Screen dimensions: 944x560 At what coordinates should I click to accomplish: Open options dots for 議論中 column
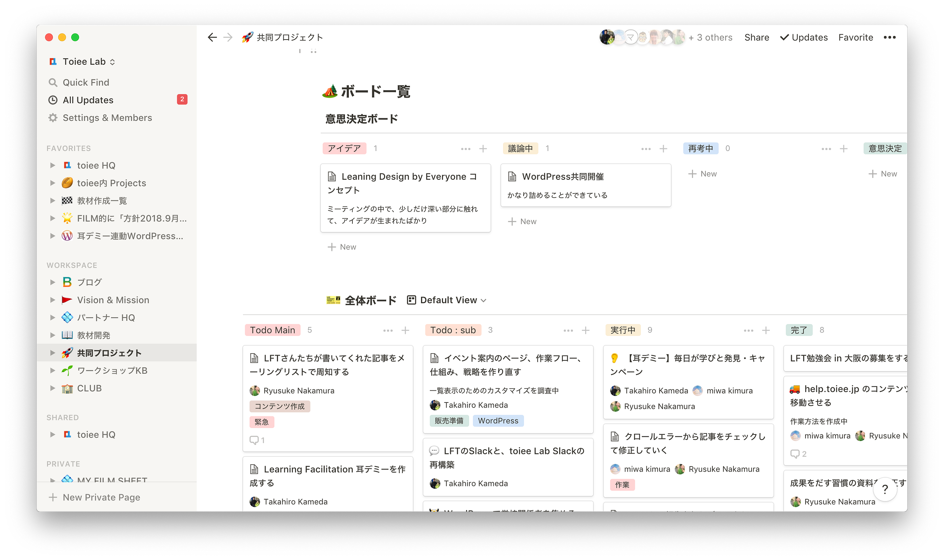(646, 149)
